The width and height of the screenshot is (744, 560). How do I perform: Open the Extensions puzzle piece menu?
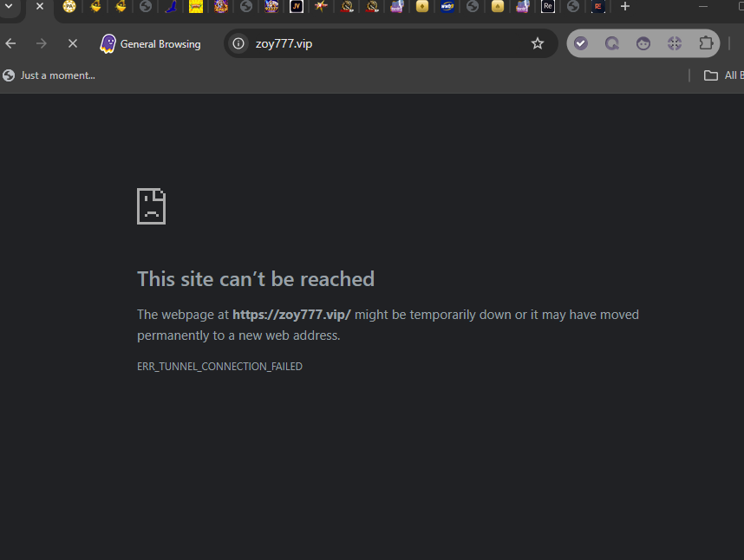point(706,43)
